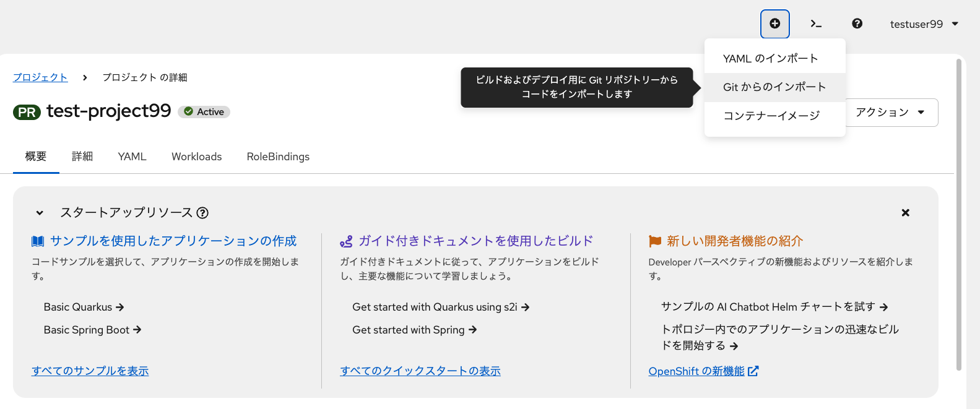Viewport: 980px width, 409px height.
Task: Open the help question mark menu
Action: click(857, 24)
